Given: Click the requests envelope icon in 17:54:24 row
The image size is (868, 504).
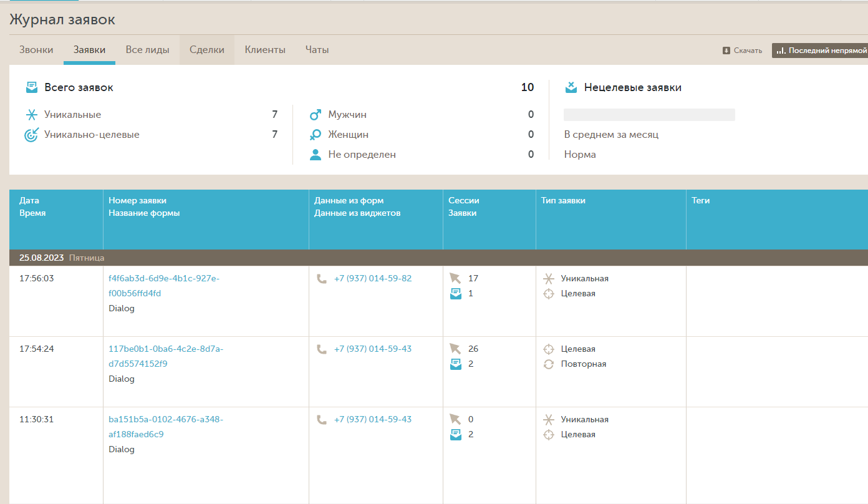Looking at the screenshot, I should tap(456, 364).
